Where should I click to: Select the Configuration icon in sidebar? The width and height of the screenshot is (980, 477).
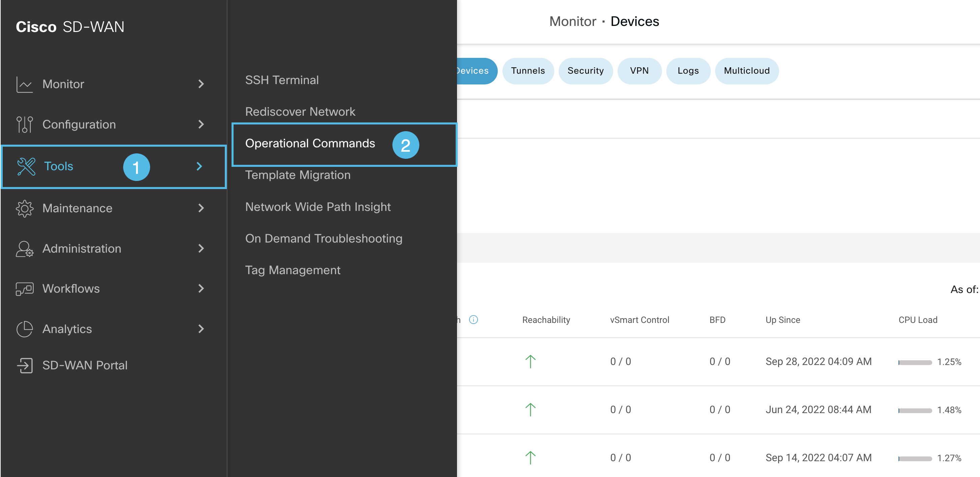click(x=24, y=124)
